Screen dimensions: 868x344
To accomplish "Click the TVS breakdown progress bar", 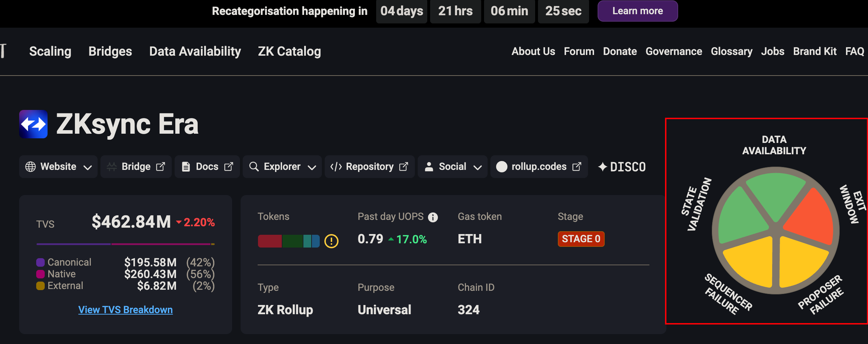I will 125,244.
